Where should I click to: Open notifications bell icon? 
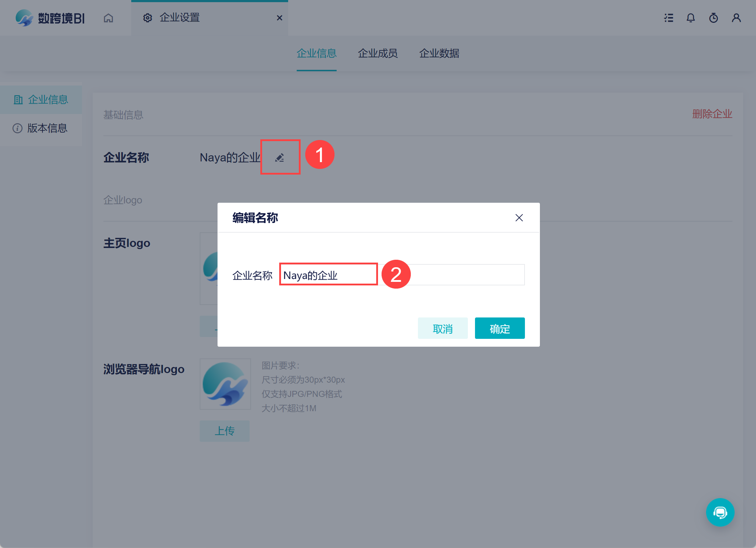coord(691,18)
